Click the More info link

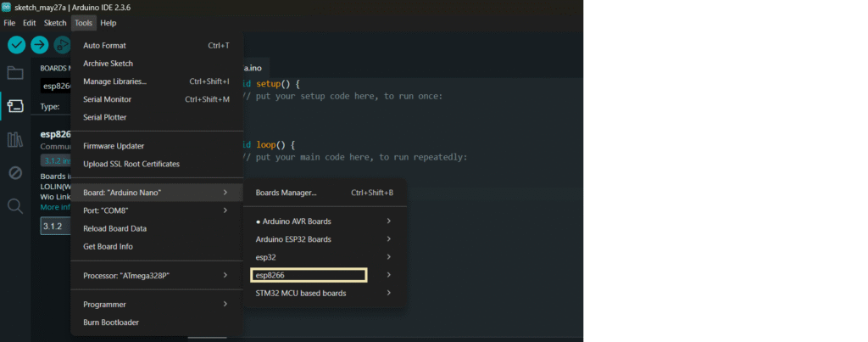pos(55,207)
